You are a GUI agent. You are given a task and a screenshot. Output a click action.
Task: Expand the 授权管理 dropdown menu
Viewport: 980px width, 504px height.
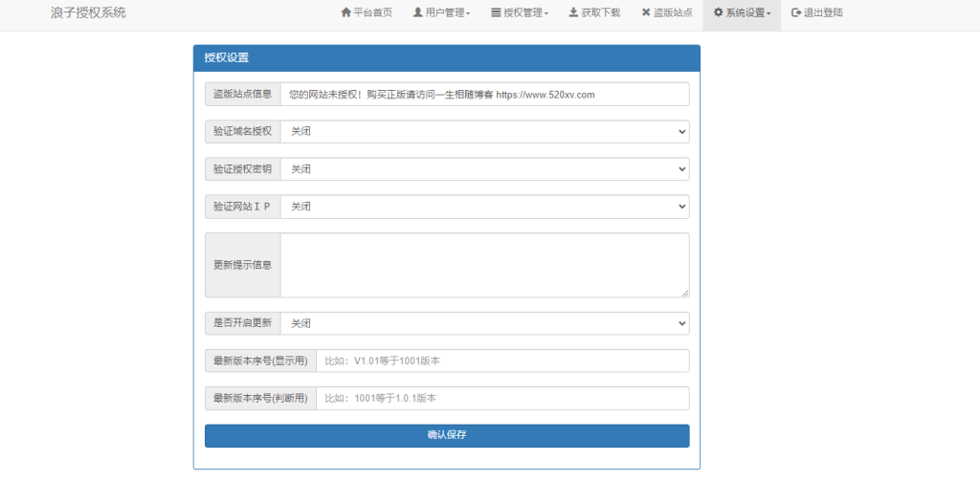click(520, 12)
